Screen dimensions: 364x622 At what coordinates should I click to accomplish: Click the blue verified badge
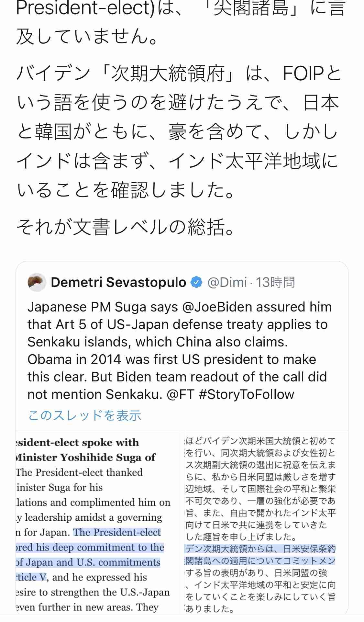click(196, 282)
